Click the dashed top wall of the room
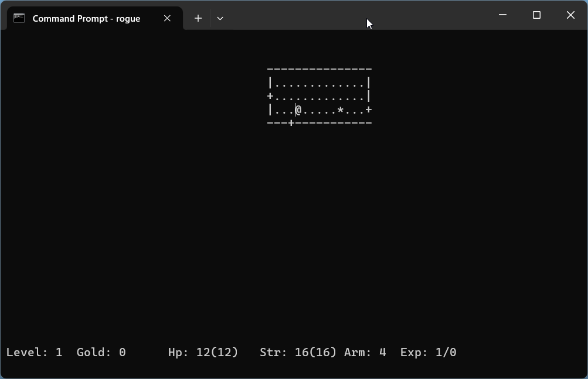 320,69
